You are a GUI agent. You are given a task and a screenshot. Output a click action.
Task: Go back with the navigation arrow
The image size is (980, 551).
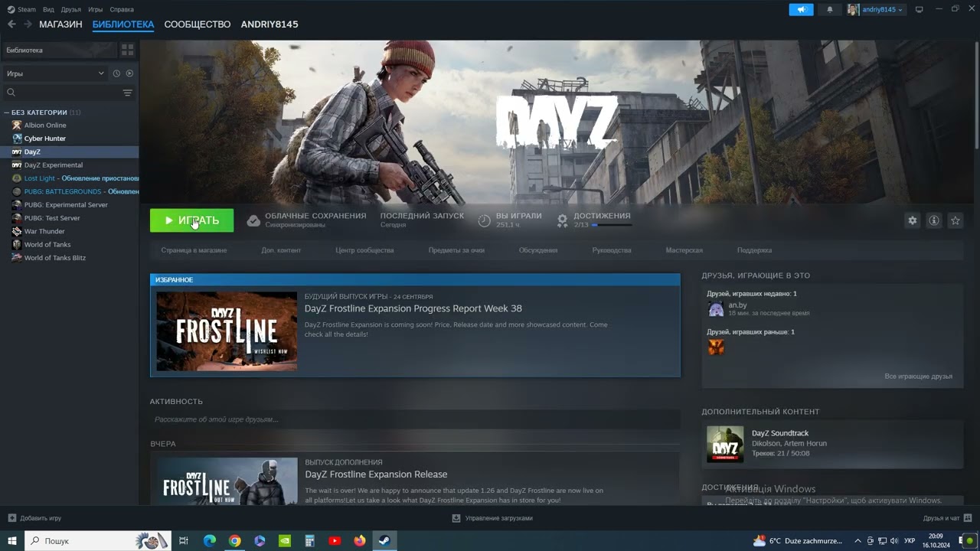[x=11, y=24]
